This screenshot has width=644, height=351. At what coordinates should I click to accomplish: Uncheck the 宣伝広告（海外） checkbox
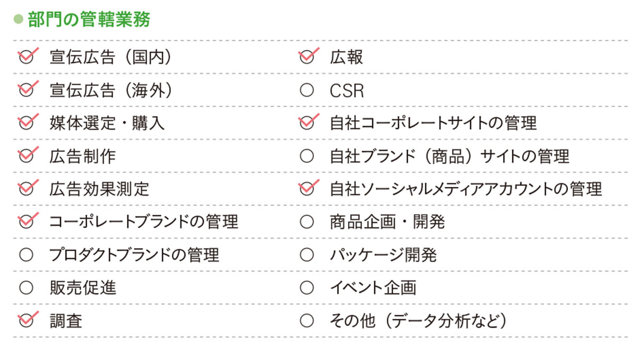26,91
